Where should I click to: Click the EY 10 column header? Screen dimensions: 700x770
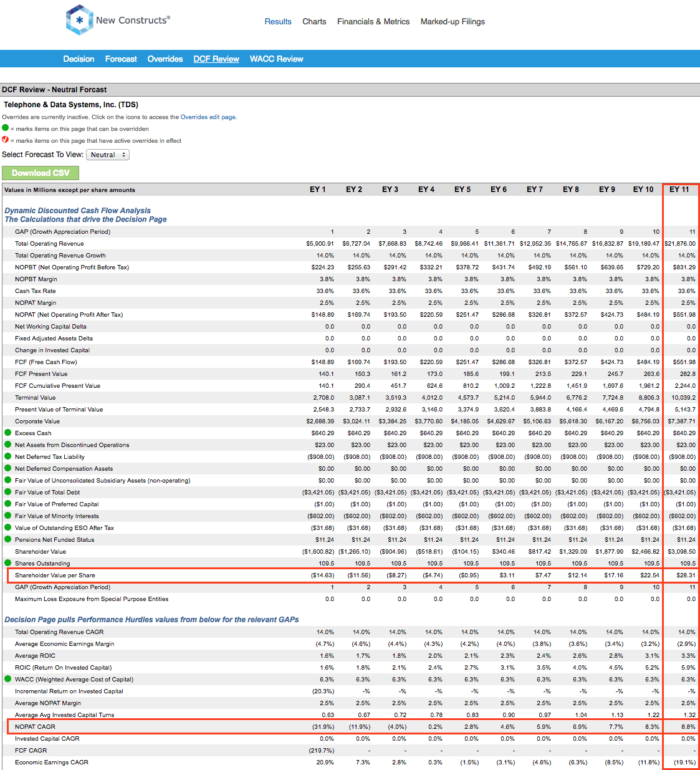[x=643, y=190]
